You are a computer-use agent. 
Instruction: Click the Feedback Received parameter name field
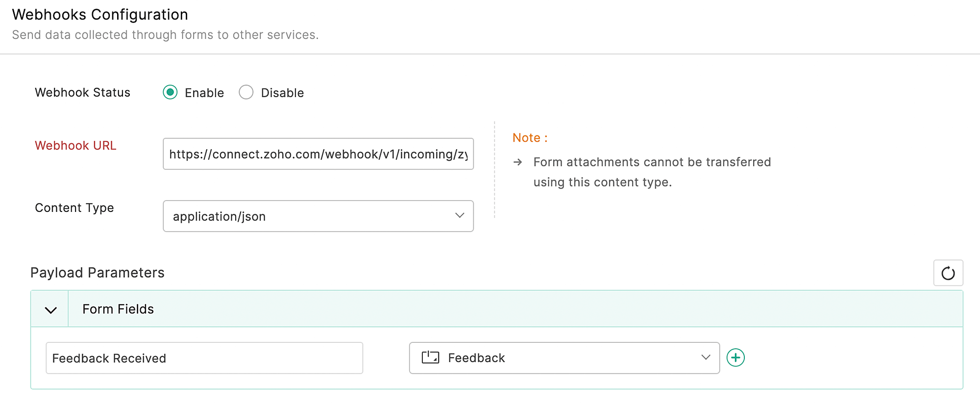(x=204, y=358)
